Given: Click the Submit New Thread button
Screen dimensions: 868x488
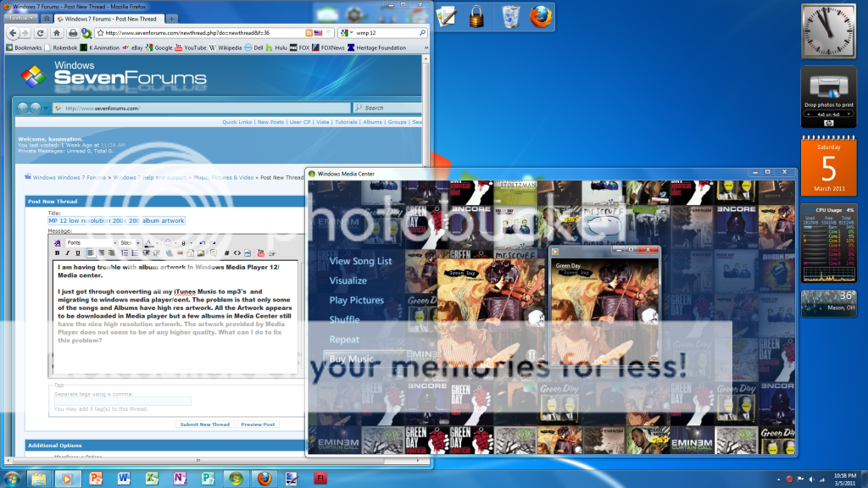Looking at the screenshot, I should tap(204, 424).
